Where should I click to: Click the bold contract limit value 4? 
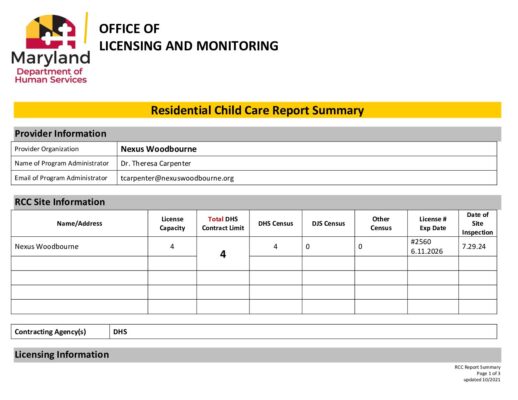click(x=223, y=254)
